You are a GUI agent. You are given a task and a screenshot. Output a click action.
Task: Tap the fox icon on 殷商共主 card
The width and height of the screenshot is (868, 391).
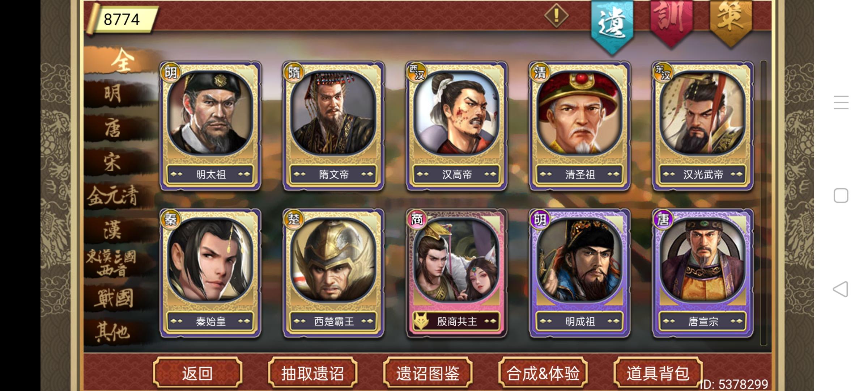421,321
